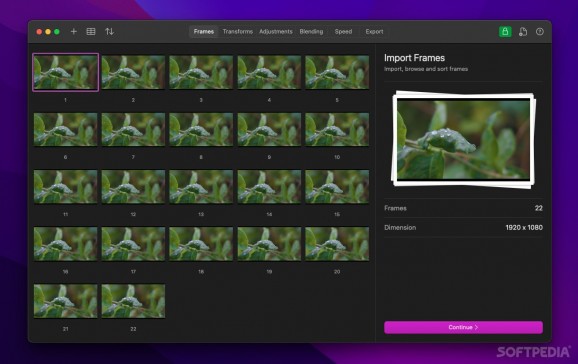
Task: Select frame thumbnail 1
Action: point(66,72)
